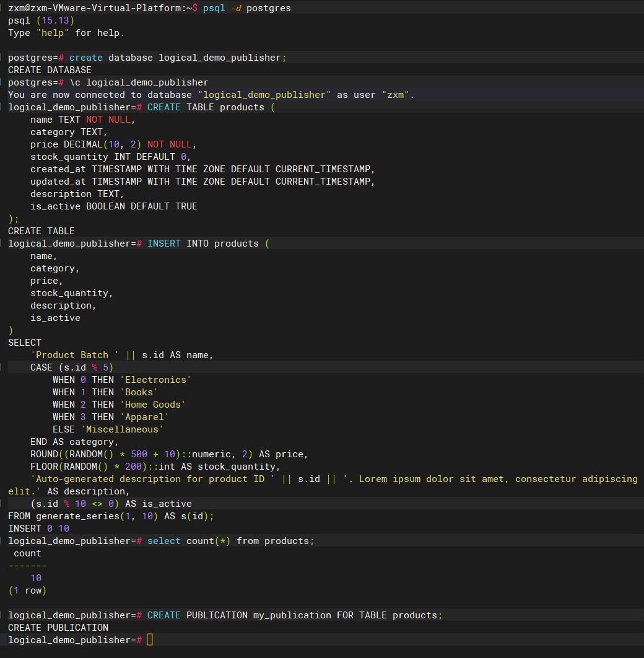Screen dimensions: 644x658
Task: Click "WHEN 1 THEN 'Books'" line
Action: [105, 392]
